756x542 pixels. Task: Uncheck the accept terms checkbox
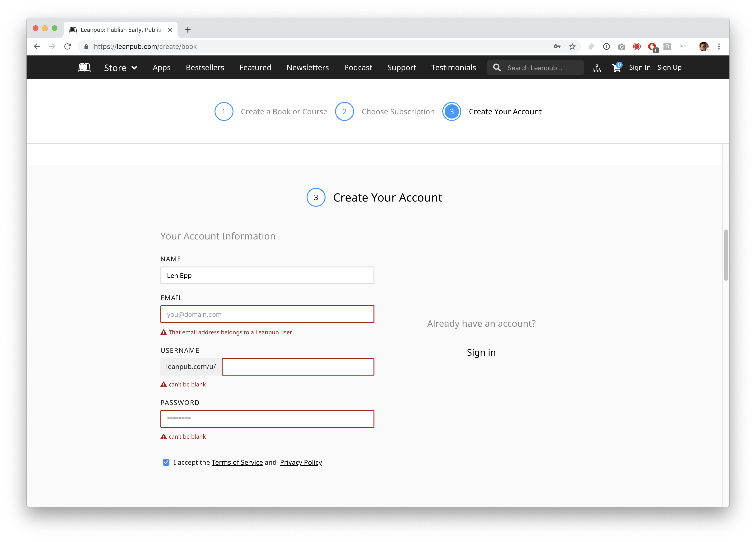tap(166, 462)
